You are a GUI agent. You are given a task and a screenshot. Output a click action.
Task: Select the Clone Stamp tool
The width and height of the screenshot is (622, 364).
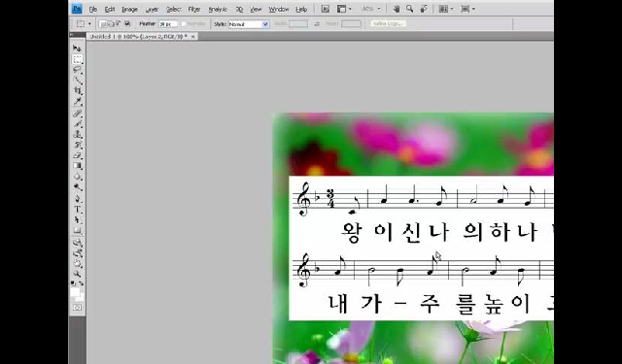point(78,135)
